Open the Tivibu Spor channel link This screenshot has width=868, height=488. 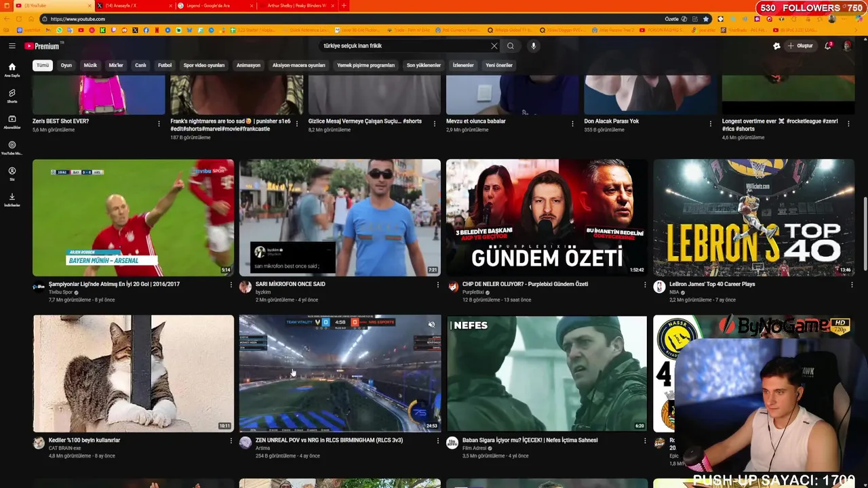tap(60, 292)
